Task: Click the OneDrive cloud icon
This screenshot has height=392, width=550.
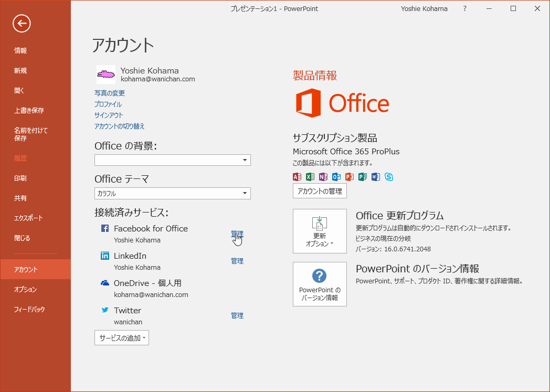Action: point(105,283)
